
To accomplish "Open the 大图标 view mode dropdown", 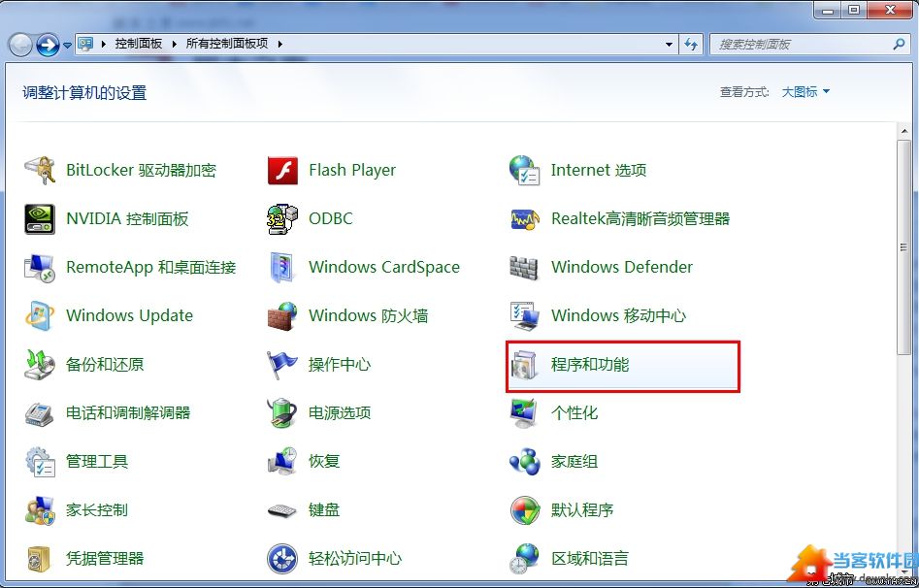I will tap(805, 92).
